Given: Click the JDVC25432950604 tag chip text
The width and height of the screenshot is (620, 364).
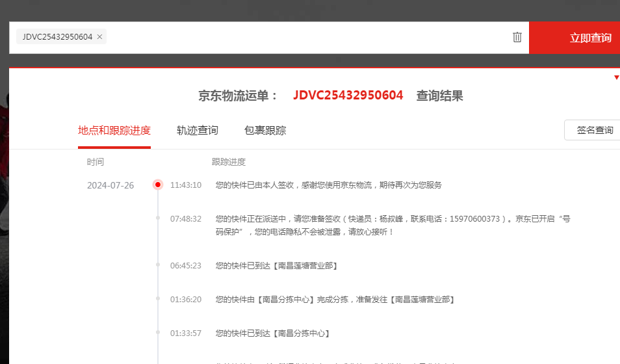Looking at the screenshot, I should tap(57, 37).
